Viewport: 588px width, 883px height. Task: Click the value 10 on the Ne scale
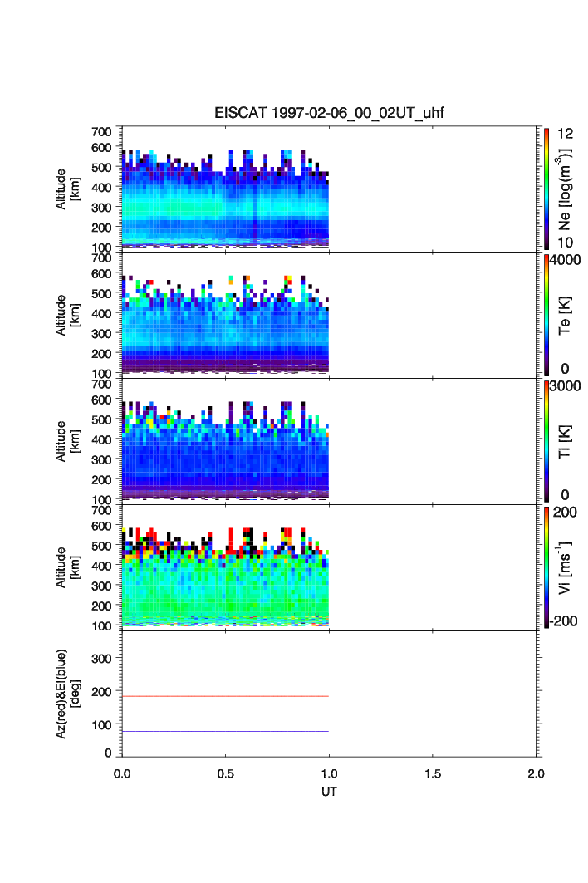pyautogui.click(x=565, y=243)
